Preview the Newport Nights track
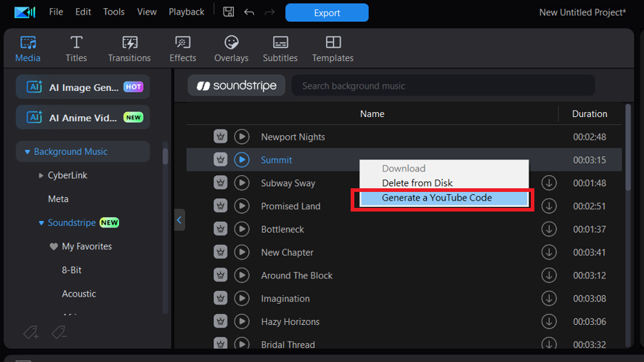 242,137
